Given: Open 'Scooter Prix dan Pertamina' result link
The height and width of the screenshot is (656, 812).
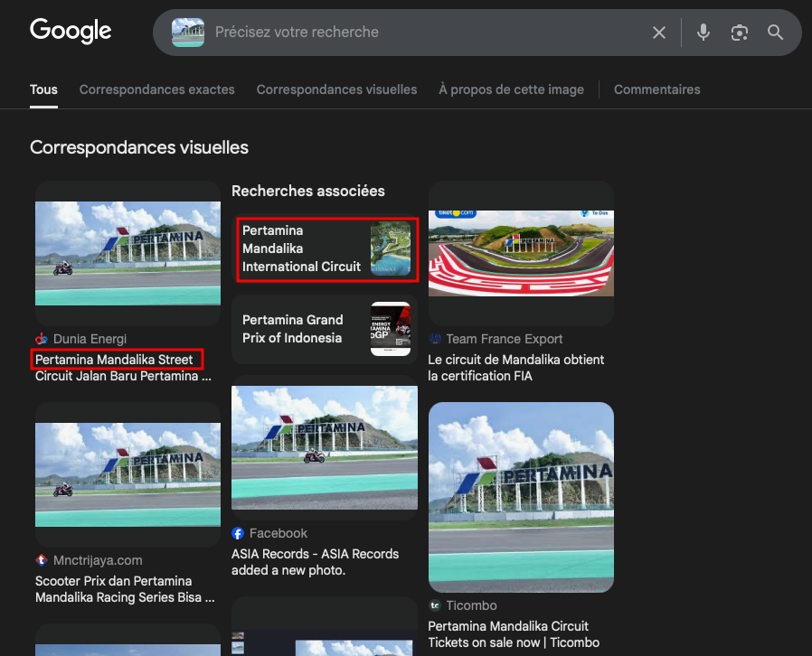Looking at the screenshot, I should [x=125, y=589].
